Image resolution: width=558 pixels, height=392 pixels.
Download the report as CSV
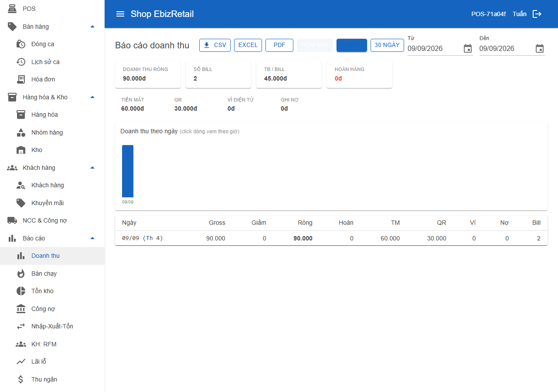point(215,45)
